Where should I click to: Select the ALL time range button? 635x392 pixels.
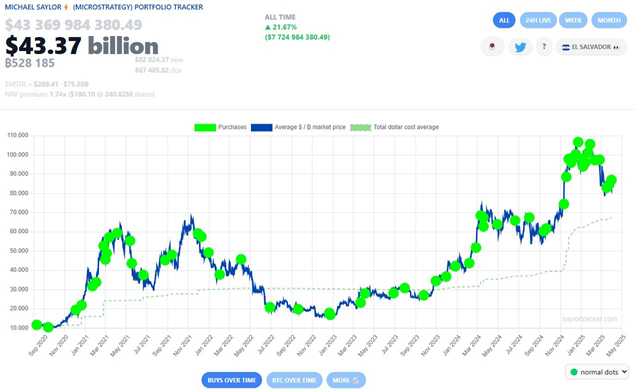click(x=504, y=20)
